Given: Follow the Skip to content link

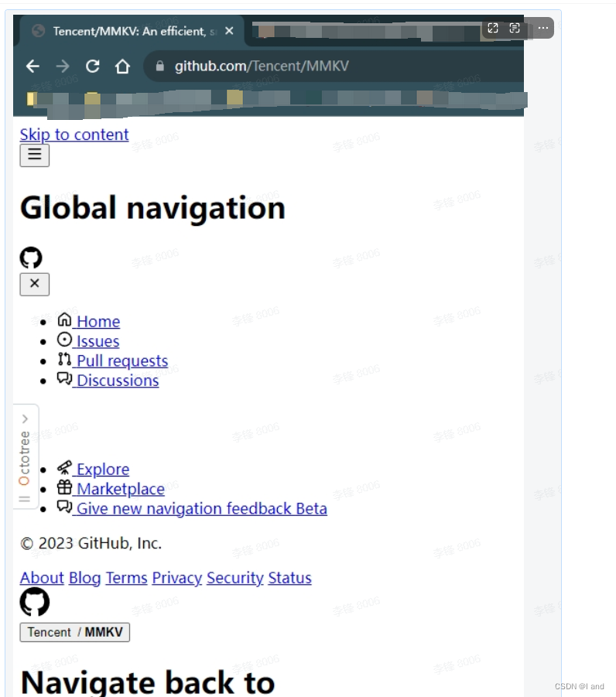Looking at the screenshot, I should [x=74, y=135].
